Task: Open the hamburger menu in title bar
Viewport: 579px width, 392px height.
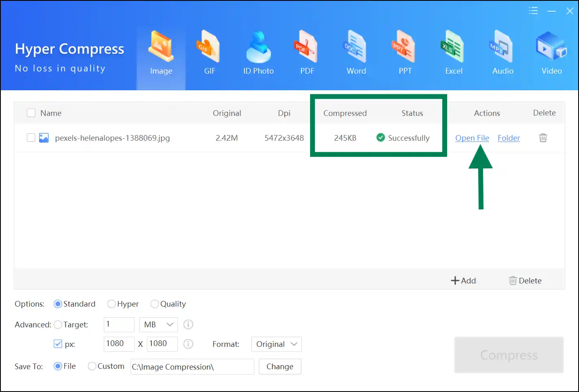Action: 533,11
